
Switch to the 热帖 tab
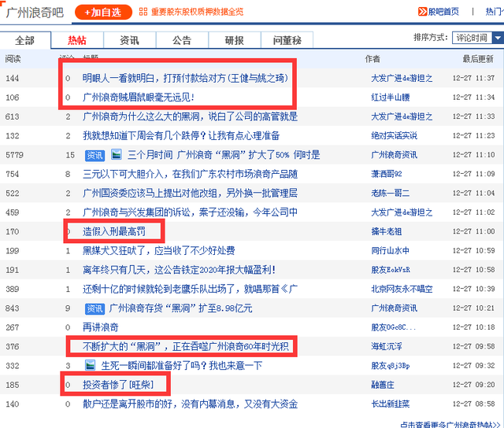pyautogui.click(x=77, y=40)
